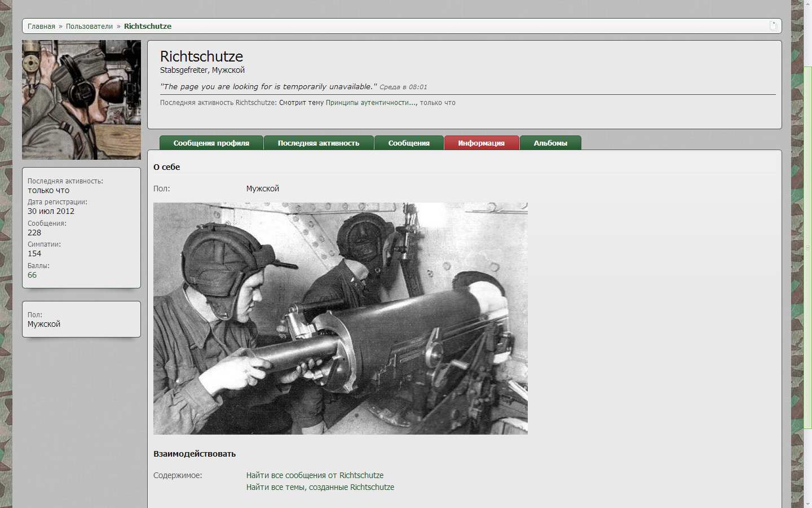The height and width of the screenshot is (508, 812).
Task: Go to Главная in breadcrumb
Action: (41, 27)
